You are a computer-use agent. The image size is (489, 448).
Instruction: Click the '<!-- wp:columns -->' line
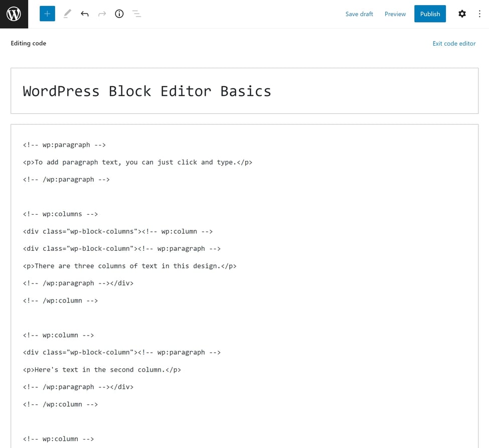(60, 214)
